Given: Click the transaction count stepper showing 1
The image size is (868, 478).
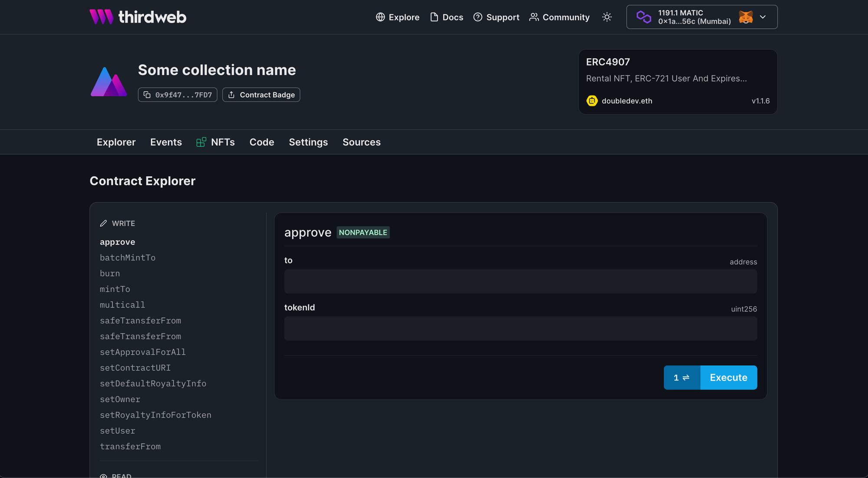Looking at the screenshot, I should click(677, 377).
